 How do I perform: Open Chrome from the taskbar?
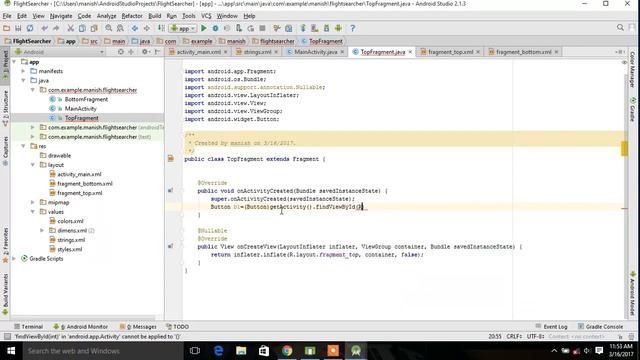tap(287, 351)
